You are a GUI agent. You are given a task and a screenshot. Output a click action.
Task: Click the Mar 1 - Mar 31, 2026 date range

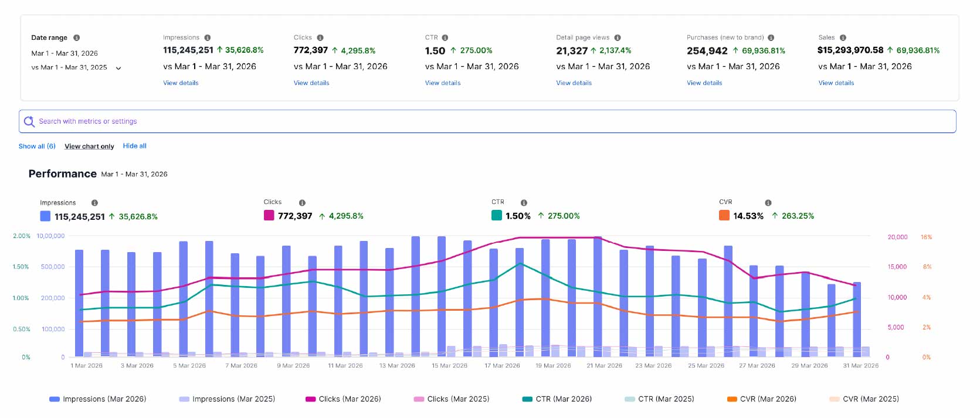pyautogui.click(x=65, y=53)
